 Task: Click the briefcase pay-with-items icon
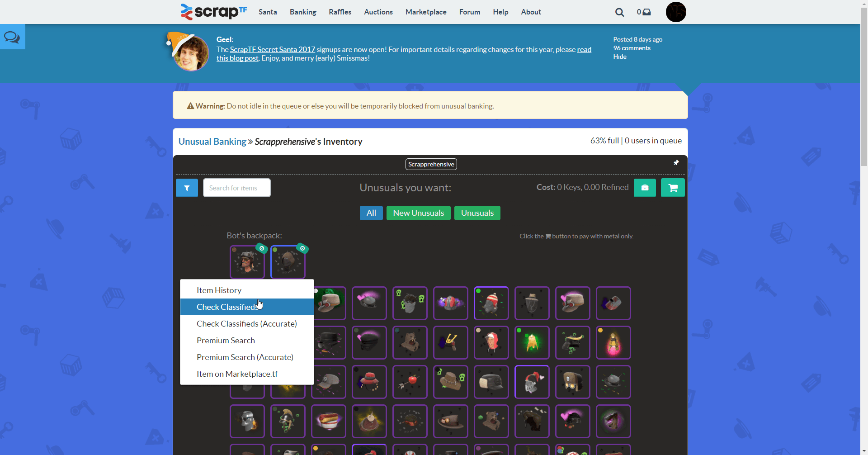tap(645, 187)
